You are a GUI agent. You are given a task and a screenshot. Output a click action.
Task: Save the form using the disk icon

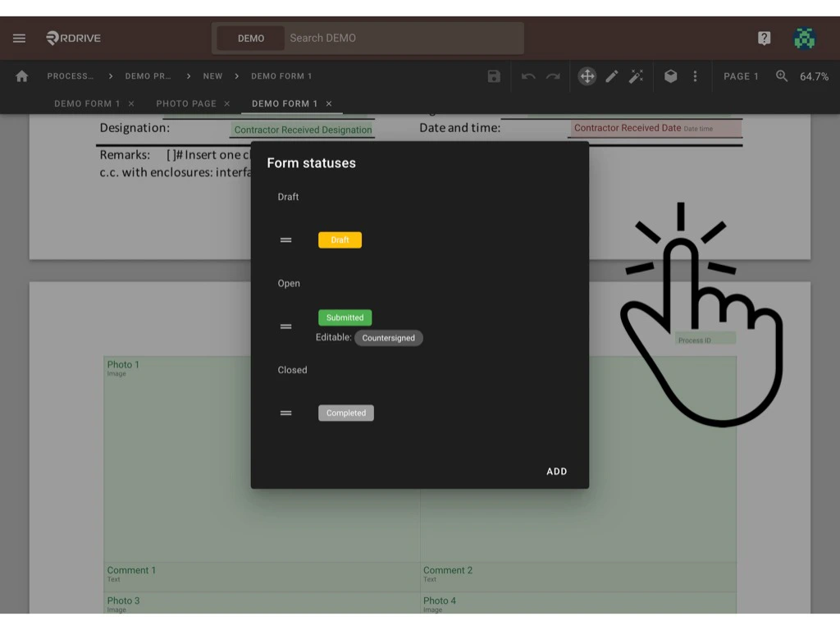coord(493,75)
